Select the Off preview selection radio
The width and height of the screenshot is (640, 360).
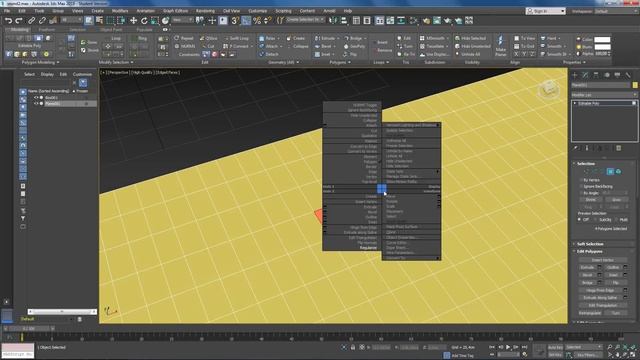(579, 220)
